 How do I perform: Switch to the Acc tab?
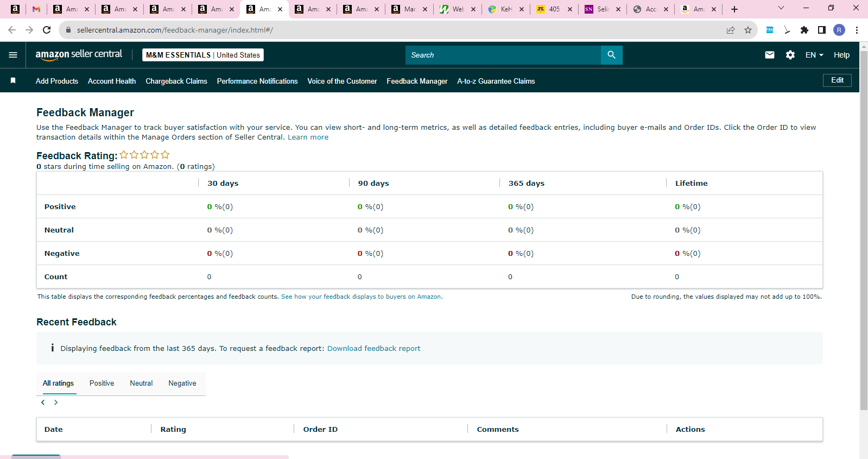click(650, 9)
